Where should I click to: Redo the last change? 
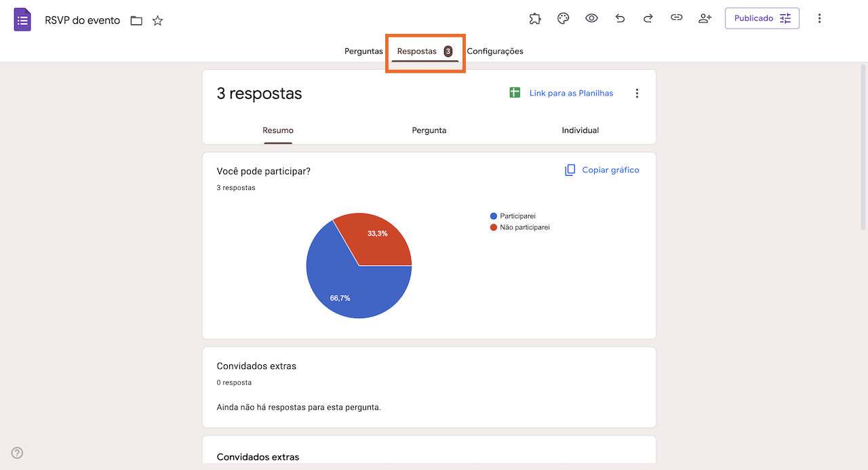pos(648,18)
